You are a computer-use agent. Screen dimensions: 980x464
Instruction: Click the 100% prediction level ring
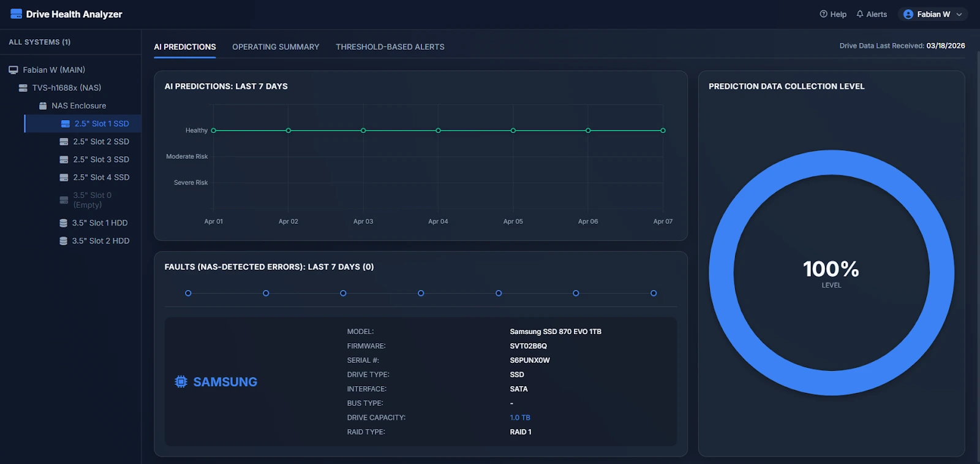point(831,162)
